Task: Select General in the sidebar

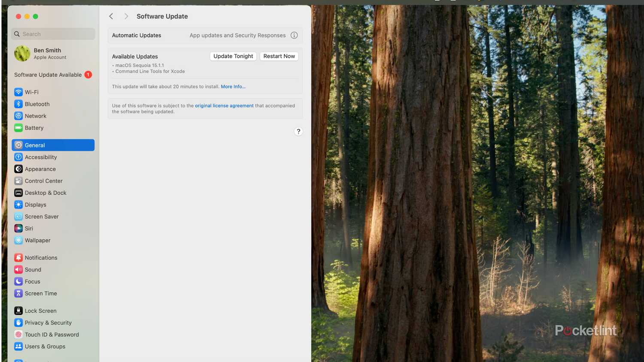Action: click(x=53, y=145)
